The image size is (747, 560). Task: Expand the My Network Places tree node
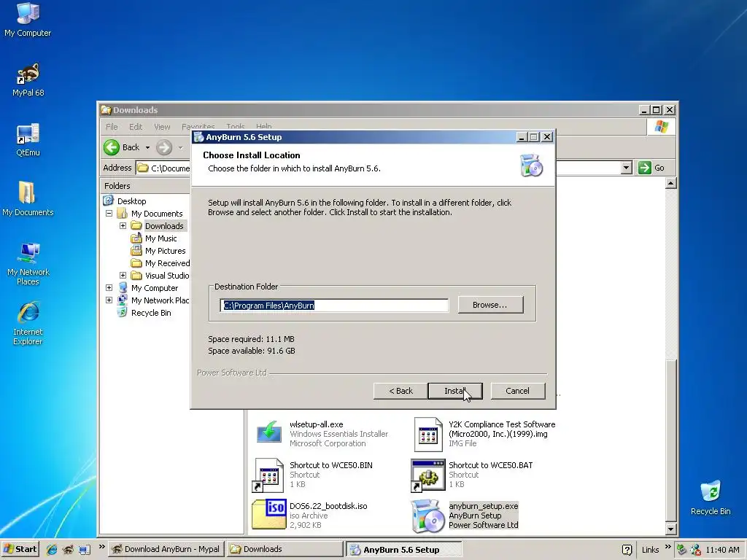click(x=109, y=300)
